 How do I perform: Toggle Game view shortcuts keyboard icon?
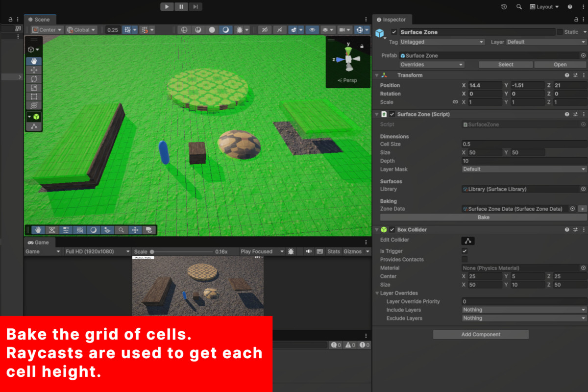[320, 251]
